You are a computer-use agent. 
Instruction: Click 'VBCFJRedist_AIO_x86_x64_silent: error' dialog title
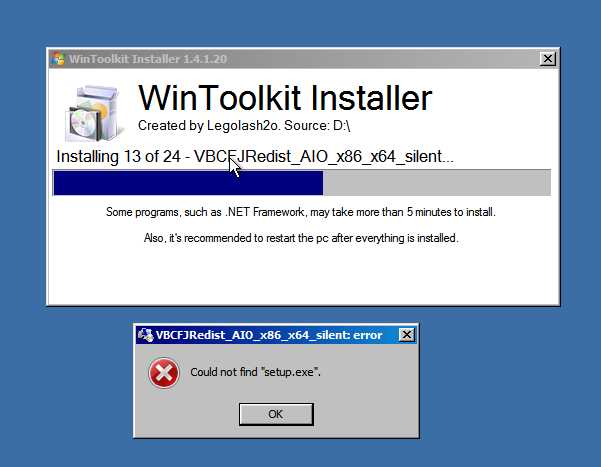click(x=269, y=335)
